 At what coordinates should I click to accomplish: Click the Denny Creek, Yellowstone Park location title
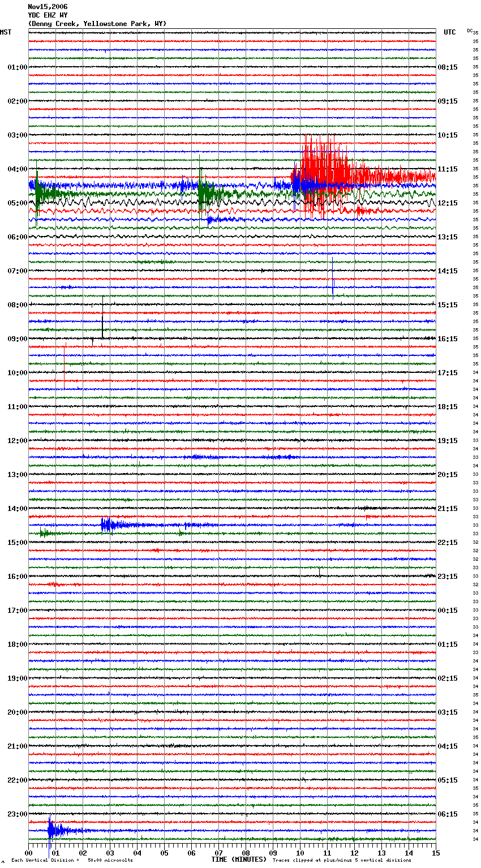(97, 24)
